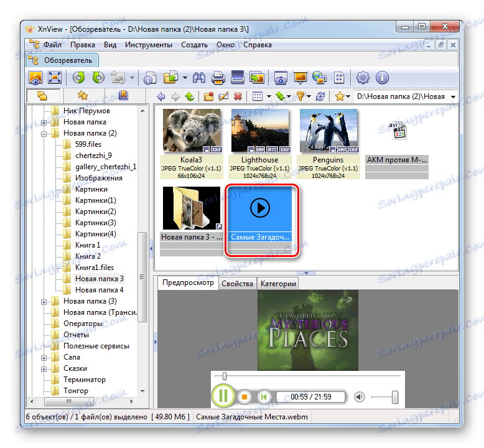The height and width of the screenshot is (448, 484).
Task: Refresh the browser folder view
Action: click(320, 96)
